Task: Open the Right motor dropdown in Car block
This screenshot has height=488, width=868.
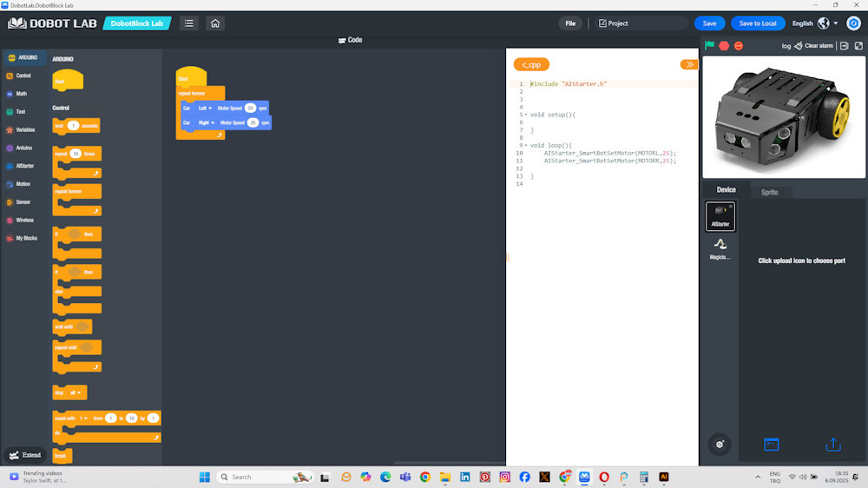Action: [206, 122]
